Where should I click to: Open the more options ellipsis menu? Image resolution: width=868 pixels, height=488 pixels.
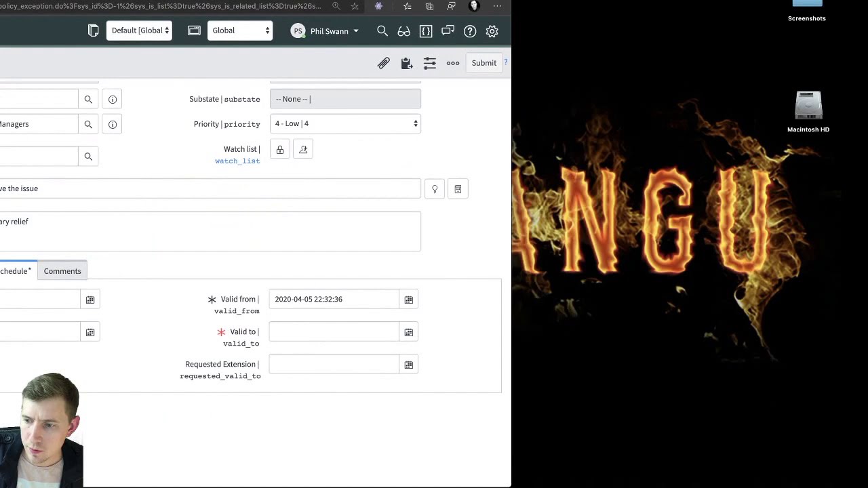tap(452, 62)
